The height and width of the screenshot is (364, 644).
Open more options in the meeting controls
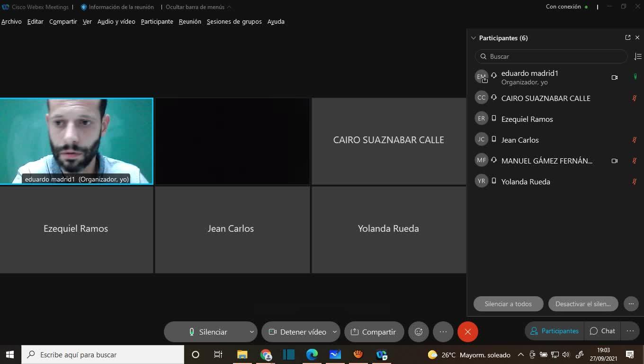pos(443,332)
